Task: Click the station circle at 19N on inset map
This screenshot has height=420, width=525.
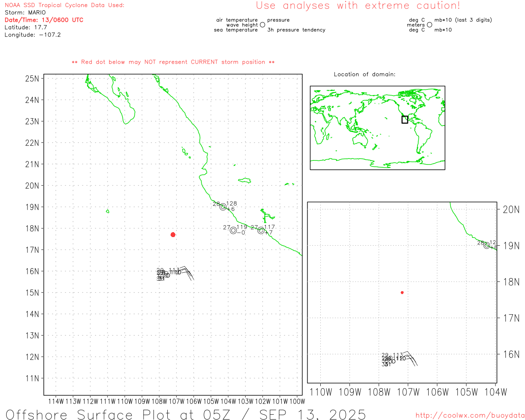Action: [487, 246]
